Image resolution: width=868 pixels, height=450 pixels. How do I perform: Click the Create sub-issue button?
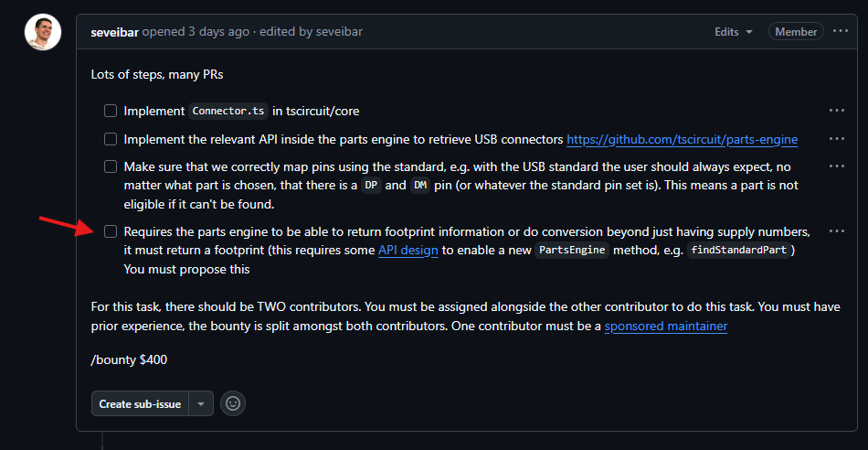[x=140, y=403]
